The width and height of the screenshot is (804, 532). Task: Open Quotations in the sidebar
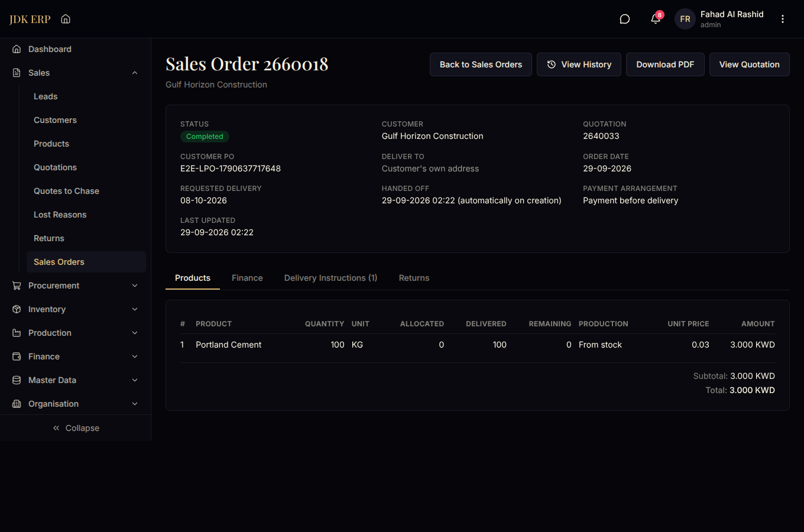86,167
